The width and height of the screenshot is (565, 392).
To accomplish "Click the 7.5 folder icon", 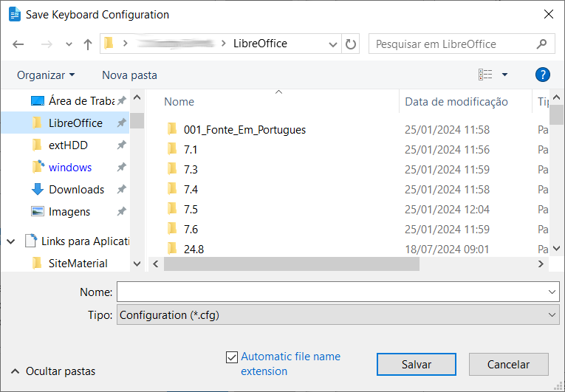I will pyautogui.click(x=172, y=209).
